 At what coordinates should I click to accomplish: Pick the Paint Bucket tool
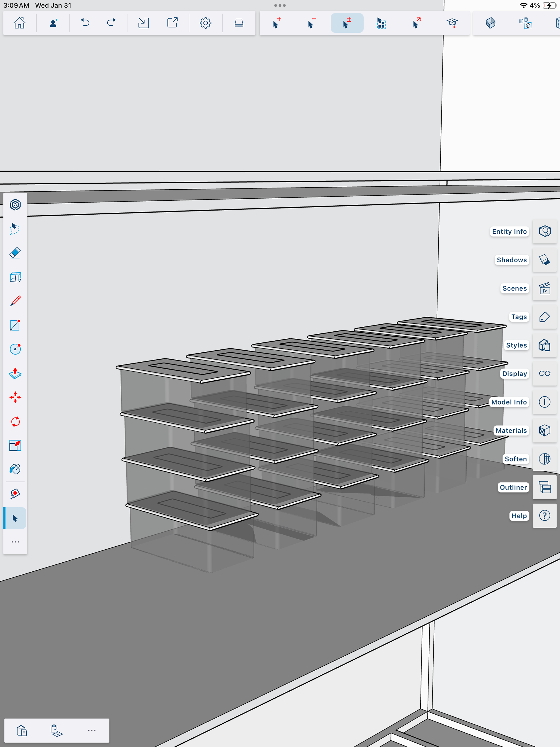15,469
